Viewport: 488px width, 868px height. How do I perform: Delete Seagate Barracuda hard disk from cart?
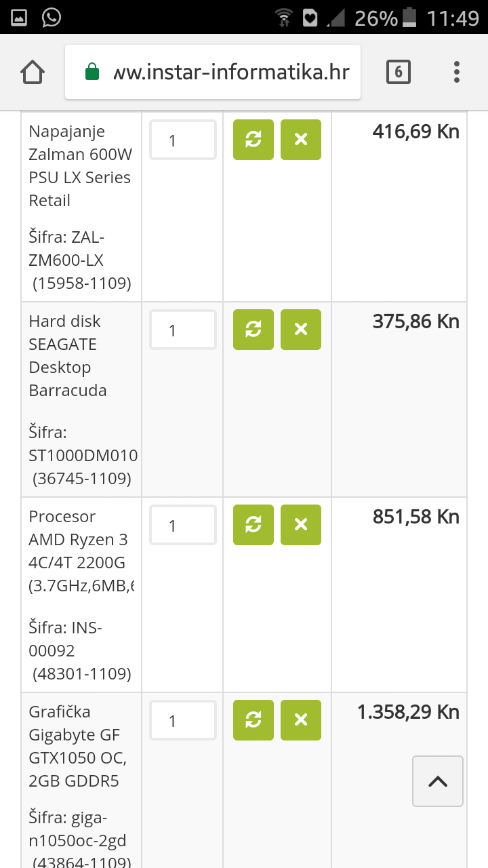(301, 330)
